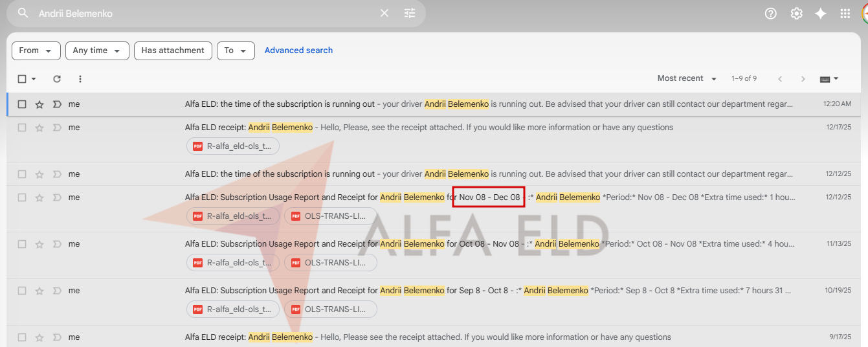
Task: Open R-alfa_eld-ols PDF in Sep 8 - Oct 8 email
Action: coord(233,309)
